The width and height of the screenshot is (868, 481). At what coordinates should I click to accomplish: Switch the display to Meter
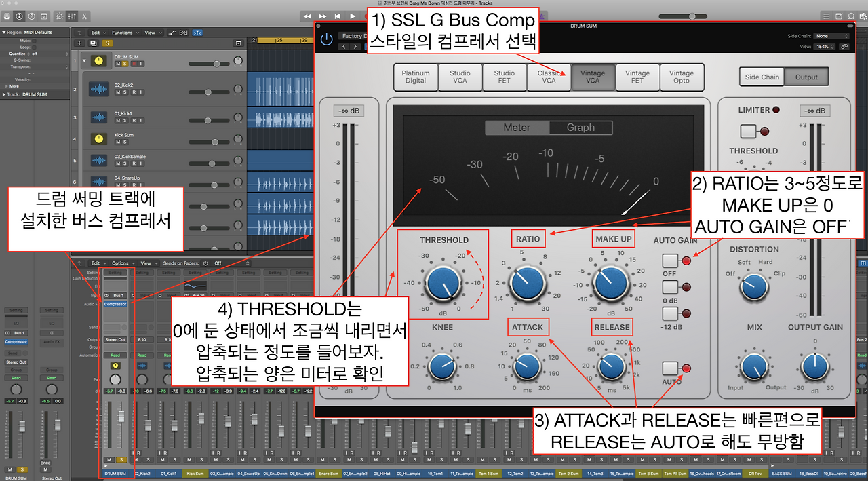pos(517,128)
